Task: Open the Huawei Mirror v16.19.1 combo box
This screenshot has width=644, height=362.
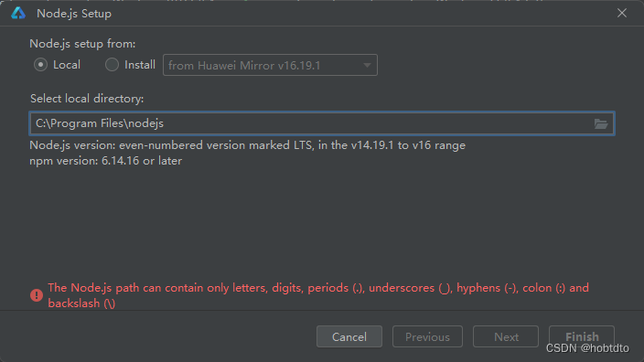Action: coord(270,65)
